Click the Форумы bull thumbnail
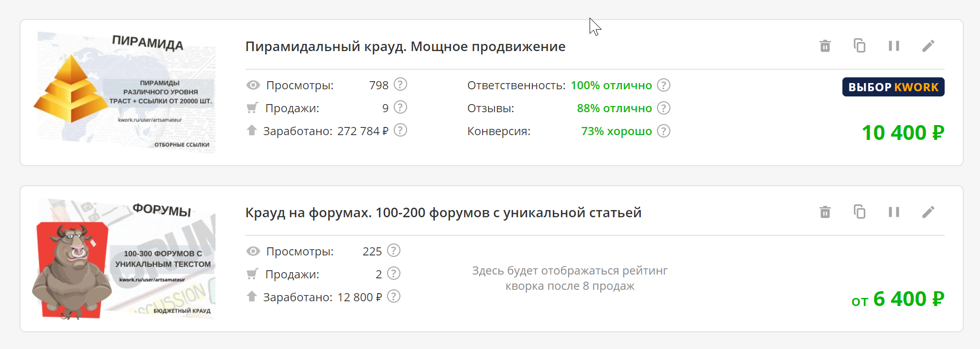This screenshot has height=349, width=980. point(125,259)
